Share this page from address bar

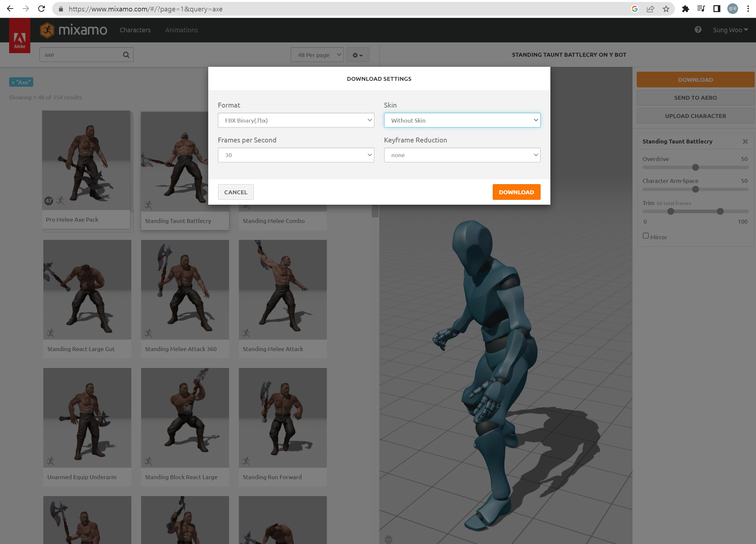(650, 9)
